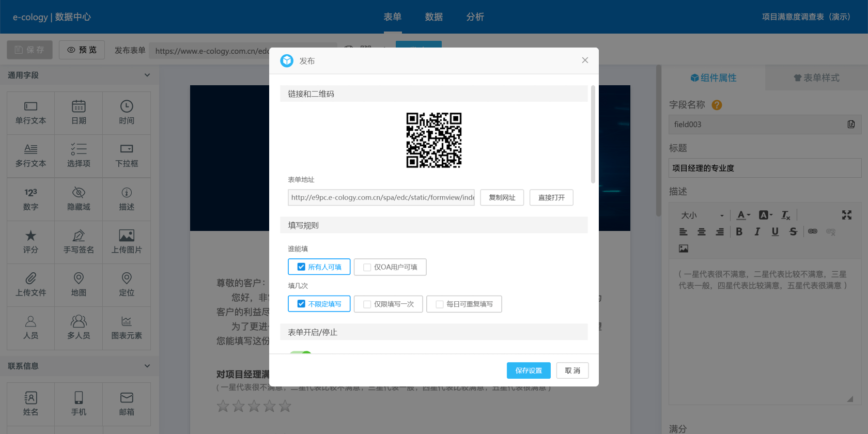Image resolution: width=868 pixels, height=434 pixels.
Task: Click the 标题 title input field
Action: point(765,168)
